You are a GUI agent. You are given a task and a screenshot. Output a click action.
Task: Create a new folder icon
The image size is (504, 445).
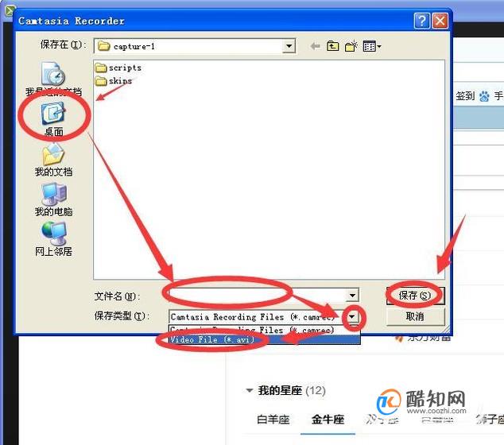(351, 46)
